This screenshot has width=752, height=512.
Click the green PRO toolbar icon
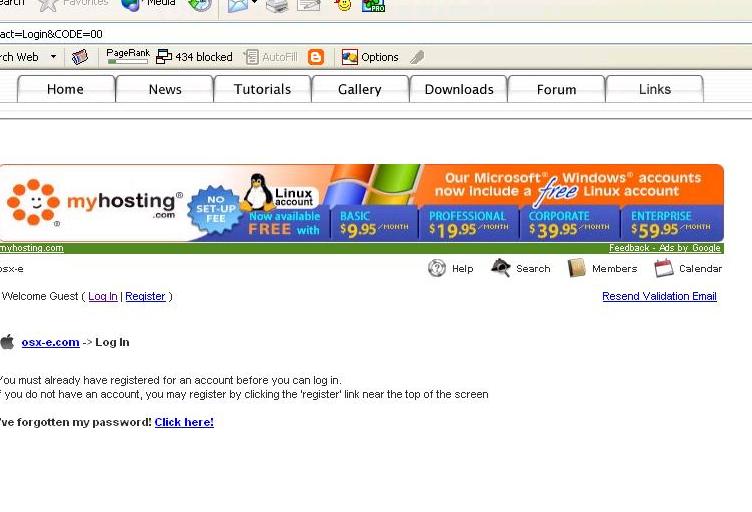tap(373, 5)
